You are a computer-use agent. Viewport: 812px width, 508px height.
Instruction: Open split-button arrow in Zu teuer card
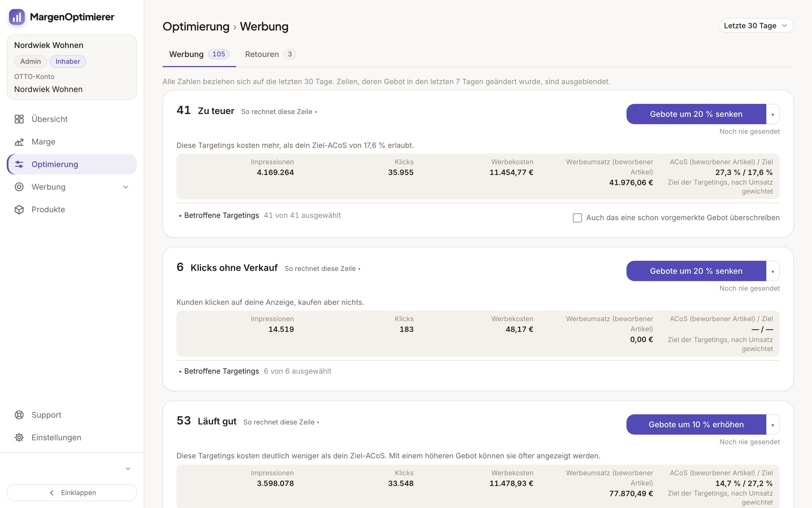[x=773, y=114]
